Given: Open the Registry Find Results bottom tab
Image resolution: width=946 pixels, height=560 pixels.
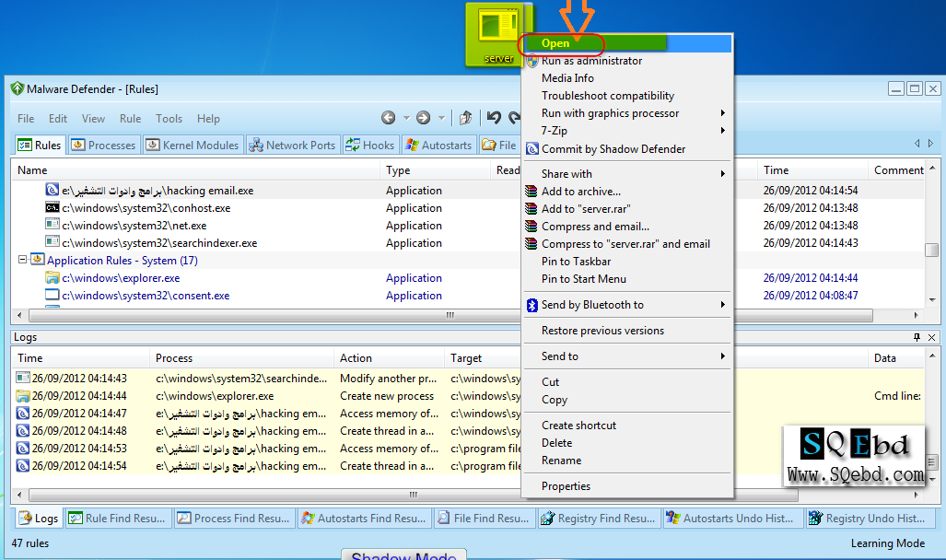Looking at the screenshot, I should (x=598, y=519).
